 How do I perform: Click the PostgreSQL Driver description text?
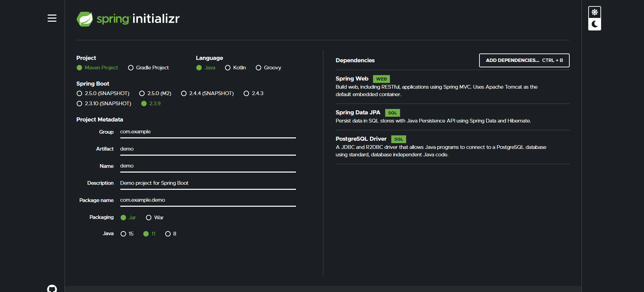click(441, 151)
